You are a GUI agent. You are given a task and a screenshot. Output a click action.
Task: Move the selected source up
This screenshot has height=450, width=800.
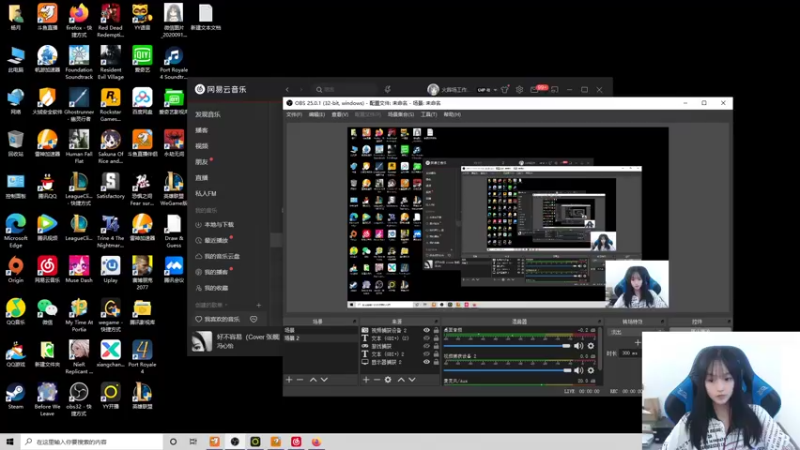coord(401,380)
